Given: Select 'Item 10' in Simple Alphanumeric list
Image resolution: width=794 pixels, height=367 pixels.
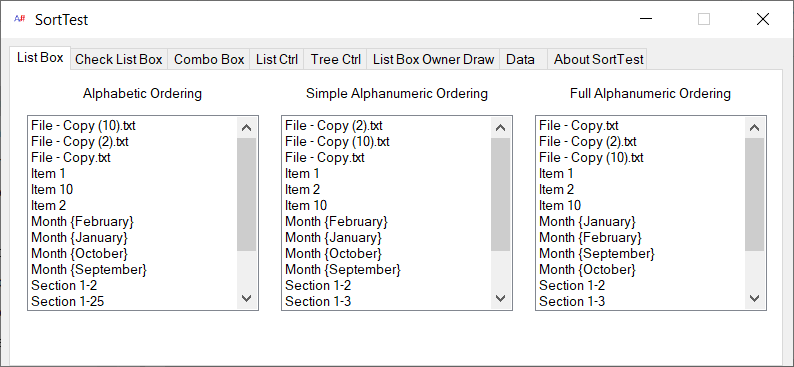Looking at the screenshot, I should coord(387,206).
